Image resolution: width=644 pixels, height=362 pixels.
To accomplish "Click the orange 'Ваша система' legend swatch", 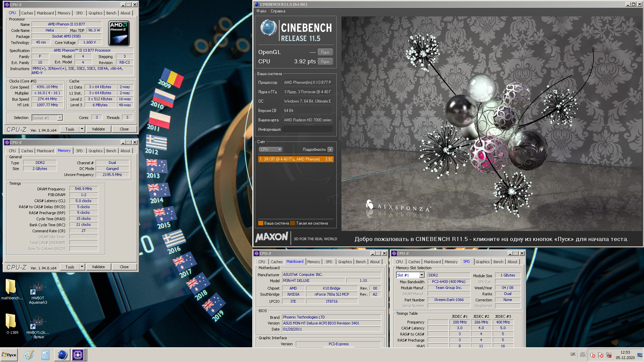I will [x=261, y=223].
